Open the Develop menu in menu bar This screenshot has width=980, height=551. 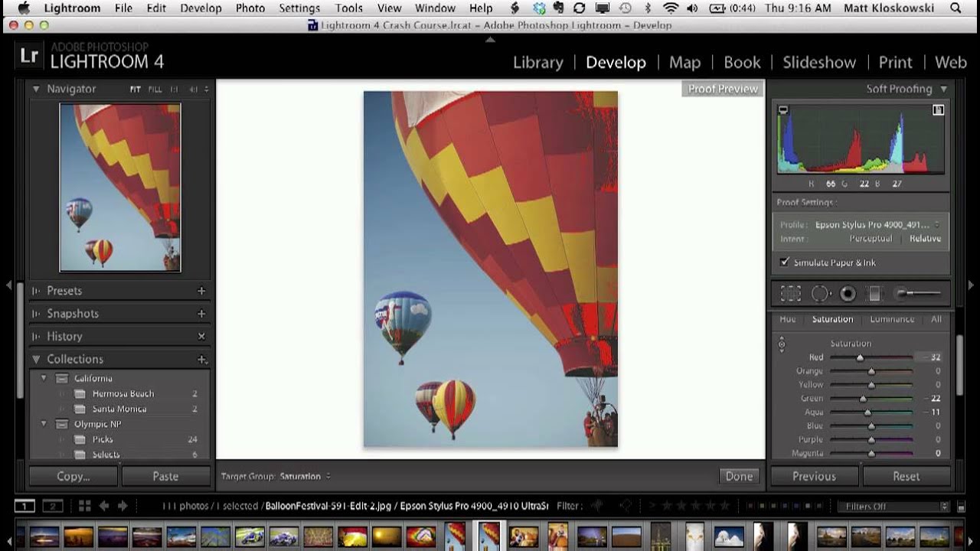click(x=201, y=8)
